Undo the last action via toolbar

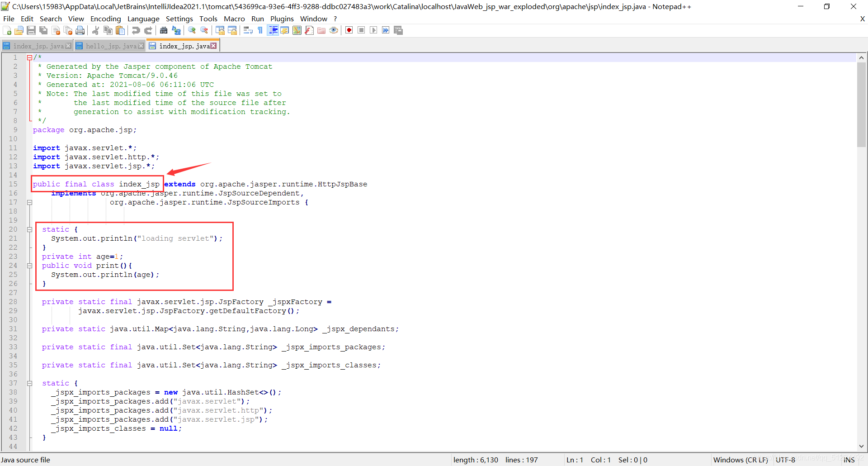136,30
